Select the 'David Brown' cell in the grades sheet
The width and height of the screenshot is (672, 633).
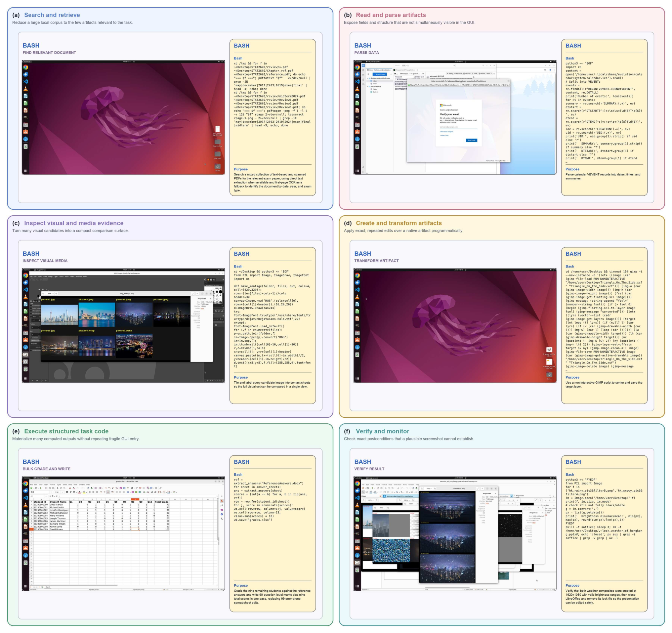click(x=59, y=529)
